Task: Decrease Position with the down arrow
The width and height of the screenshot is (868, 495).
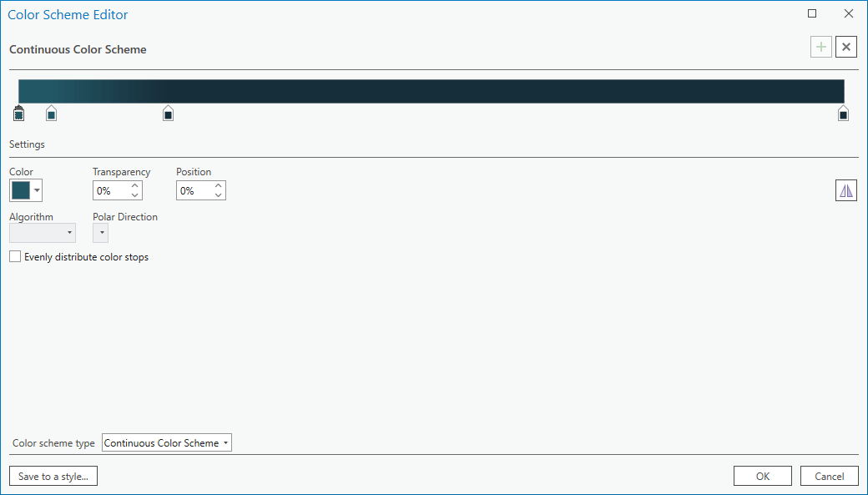Action: [x=218, y=194]
